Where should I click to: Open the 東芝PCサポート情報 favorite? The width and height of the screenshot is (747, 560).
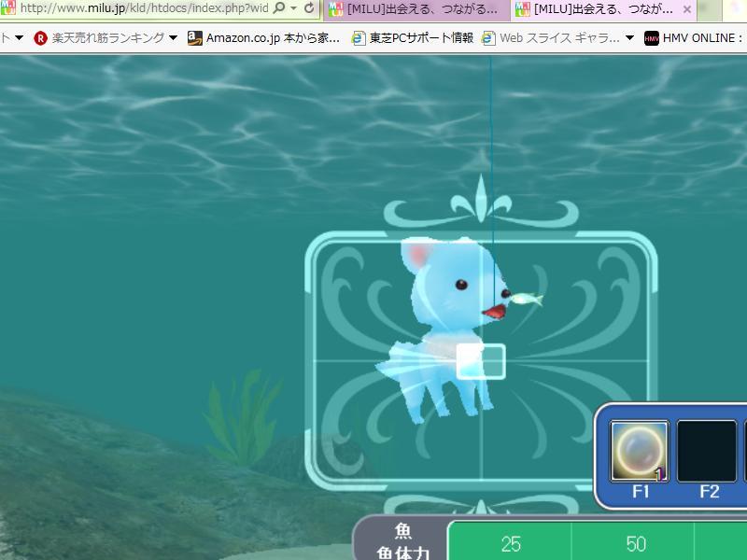[x=421, y=38]
